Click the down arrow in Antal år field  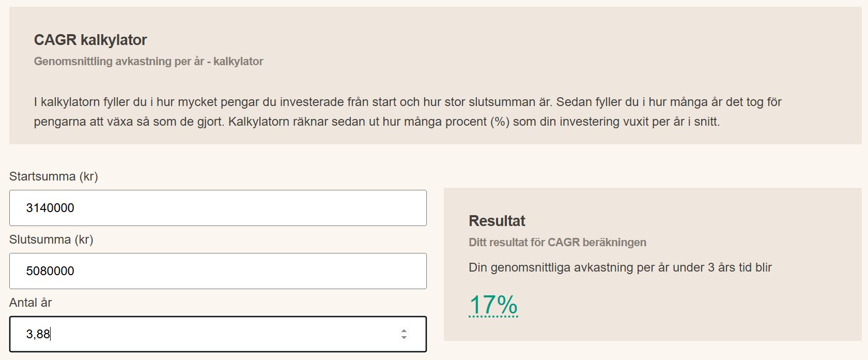coord(404,338)
